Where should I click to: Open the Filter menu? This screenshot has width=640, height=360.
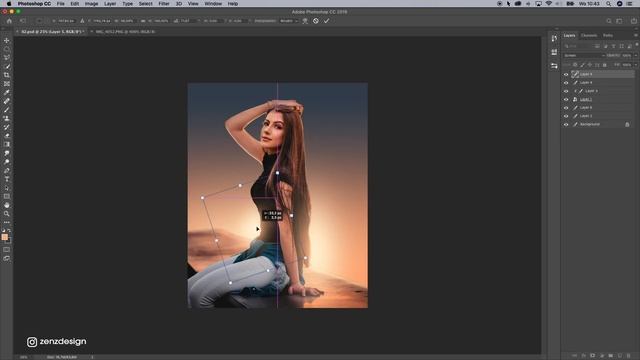[164, 4]
